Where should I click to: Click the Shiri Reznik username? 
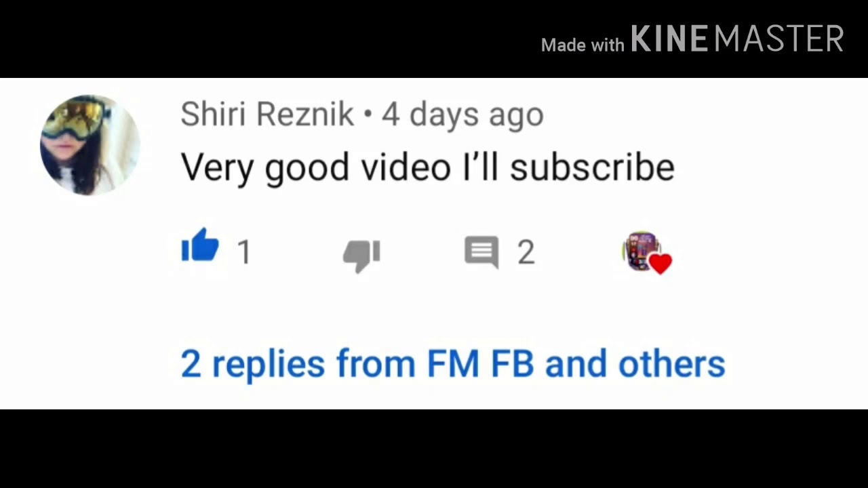(x=267, y=115)
